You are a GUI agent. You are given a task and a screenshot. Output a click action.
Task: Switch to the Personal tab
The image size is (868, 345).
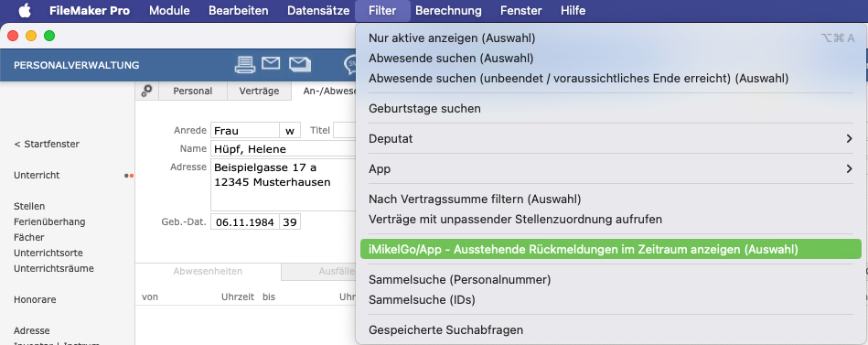point(193,92)
